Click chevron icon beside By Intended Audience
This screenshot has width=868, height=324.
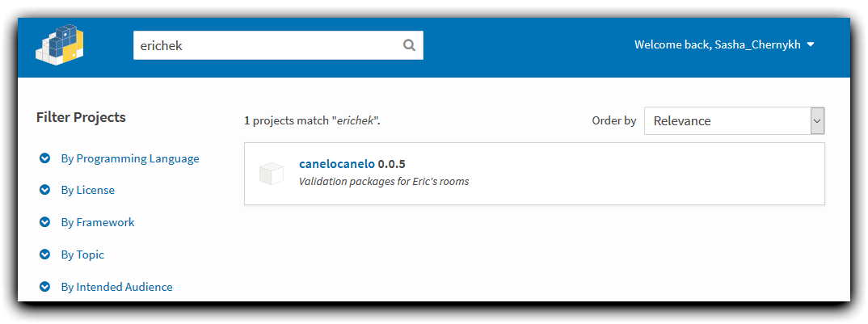[44, 287]
